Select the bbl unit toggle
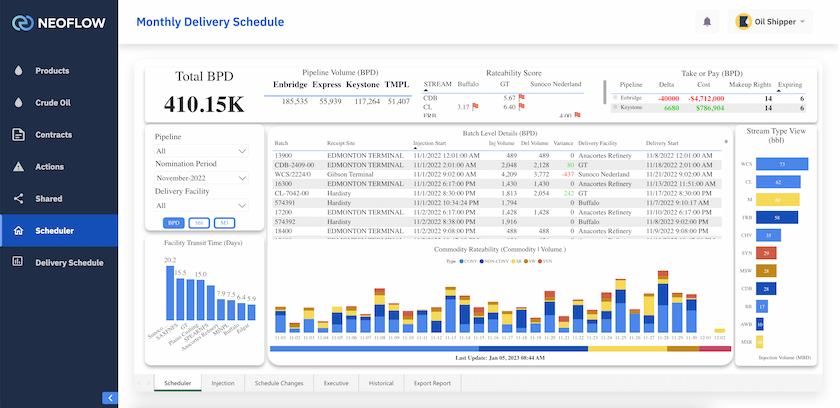The image size is (840, 408). tap(199, 223)
